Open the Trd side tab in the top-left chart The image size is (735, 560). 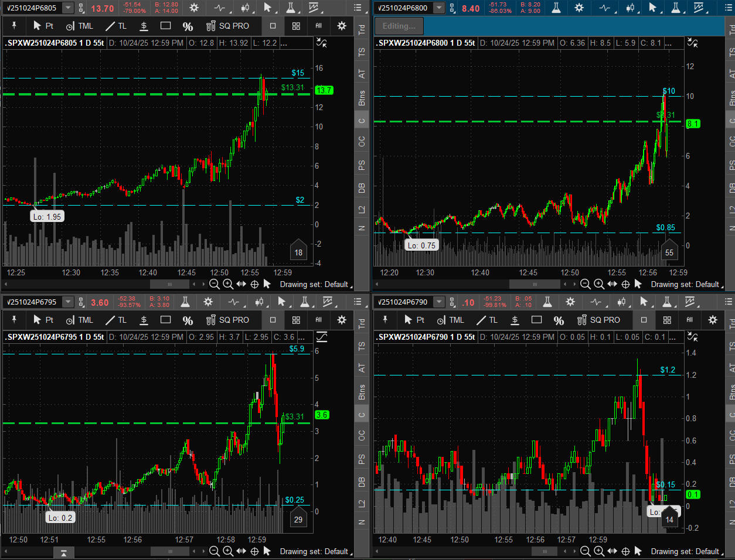362,28
